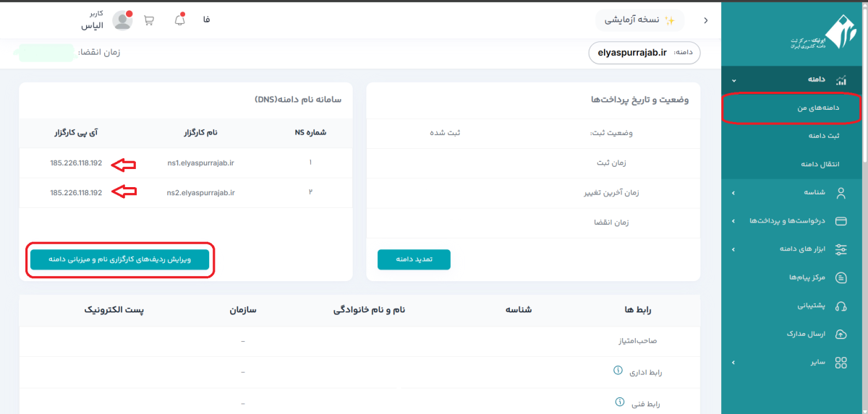The width and height of the screenshot is (868, 414).
Task: Click the info icon beside رابط فنی
Action: pyautogui.click(x=619, y=402)
